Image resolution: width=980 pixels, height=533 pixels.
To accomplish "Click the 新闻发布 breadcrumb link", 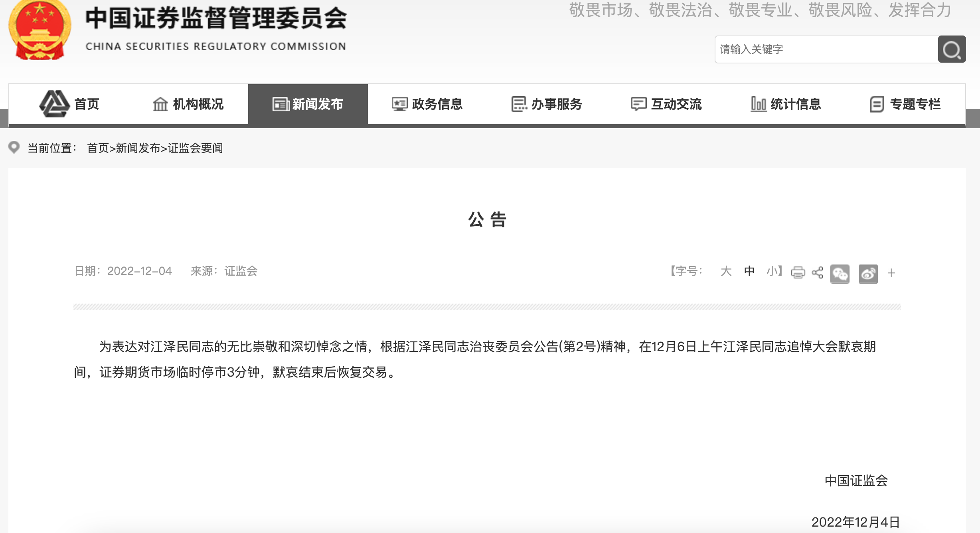I will (x=138, y=148).
